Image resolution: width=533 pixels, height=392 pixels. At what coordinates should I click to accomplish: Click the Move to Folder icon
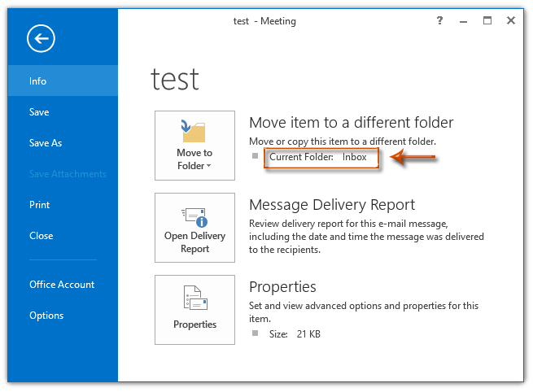click(x=194, y=131)
